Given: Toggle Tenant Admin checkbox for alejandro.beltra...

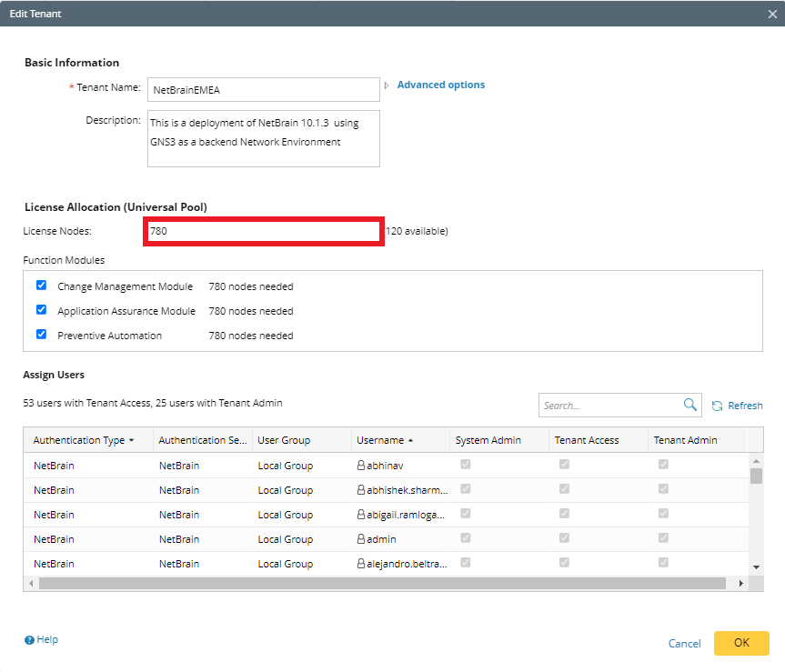Looking at the screenshot, I should pos(663,562).
